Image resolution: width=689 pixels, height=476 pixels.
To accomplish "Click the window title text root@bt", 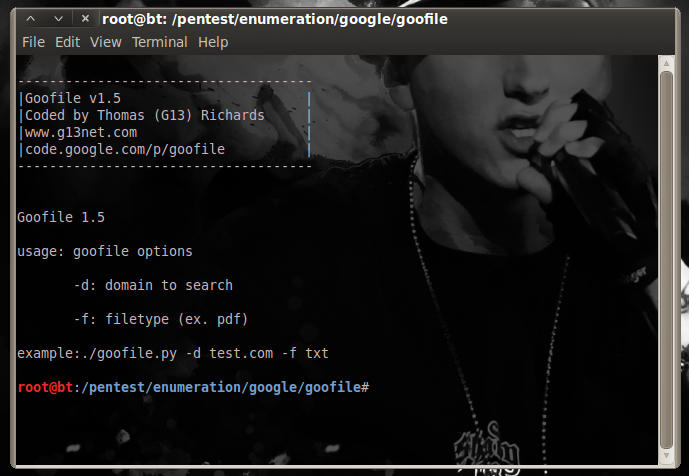I will pyautogui.click(x=133, y=19).
